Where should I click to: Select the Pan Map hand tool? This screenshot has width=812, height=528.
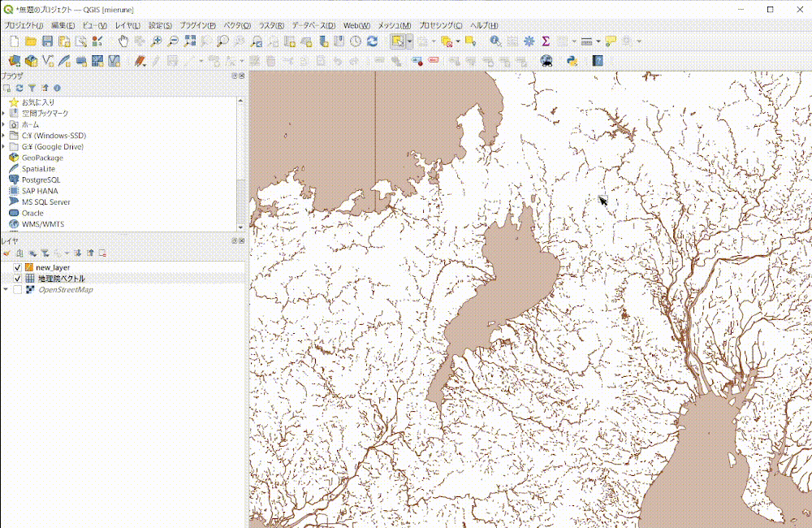click(x=123, y=41)
